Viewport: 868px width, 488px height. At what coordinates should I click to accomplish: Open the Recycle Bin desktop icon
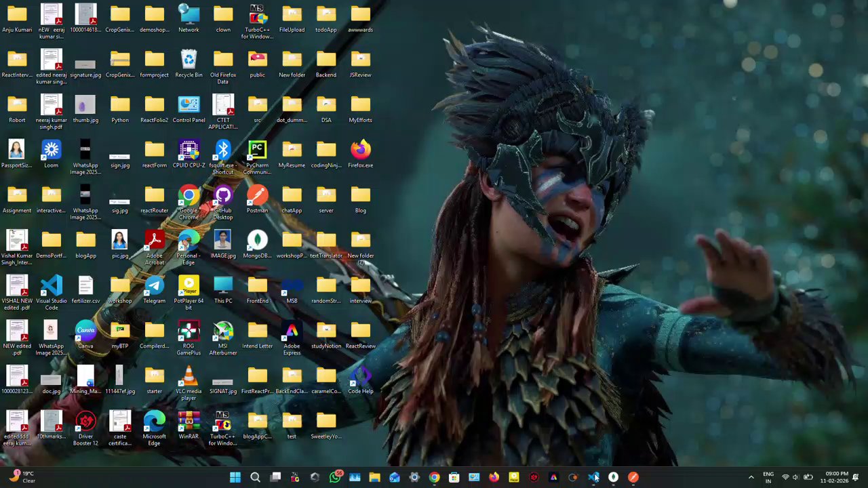click(x=189, y=63)
